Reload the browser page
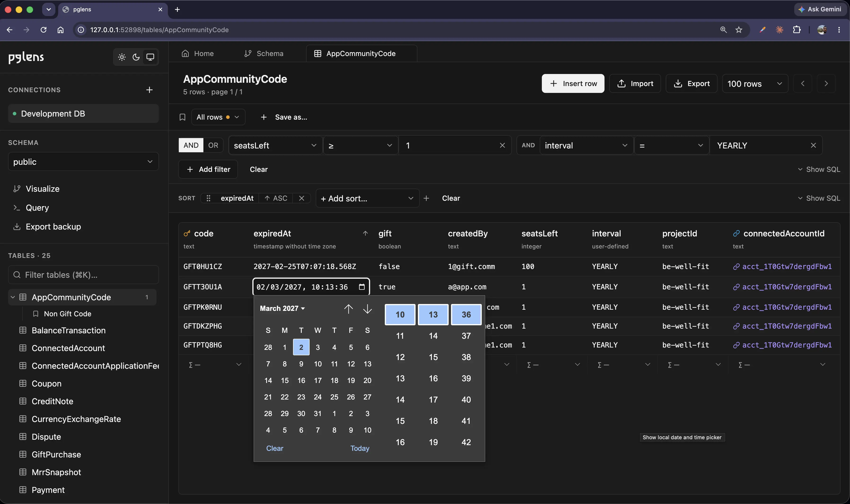 (x=44, y=30)
